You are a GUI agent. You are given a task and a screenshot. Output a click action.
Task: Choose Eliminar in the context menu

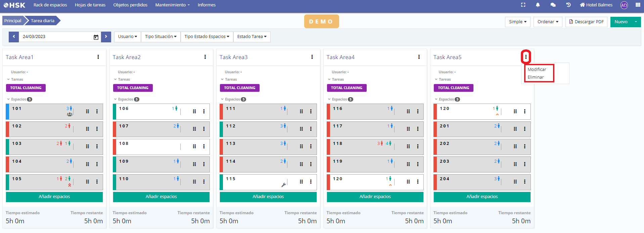pyautogui.click(x=536, y=77)
